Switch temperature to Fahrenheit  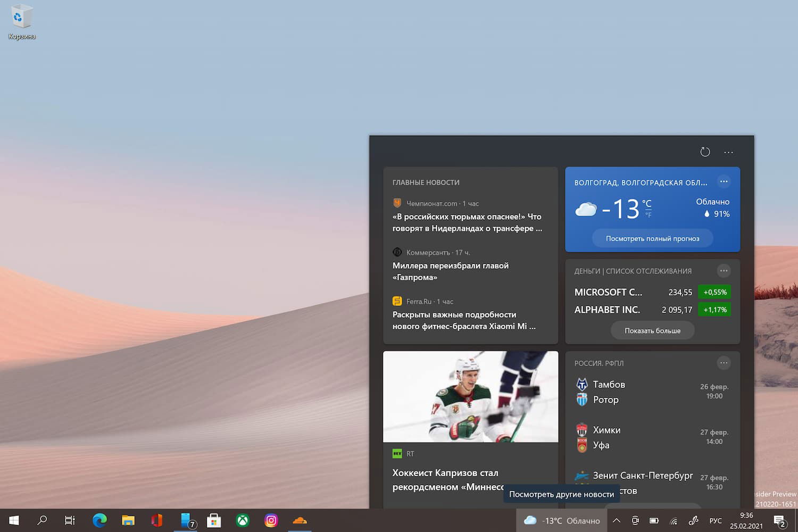coord(648,215)
